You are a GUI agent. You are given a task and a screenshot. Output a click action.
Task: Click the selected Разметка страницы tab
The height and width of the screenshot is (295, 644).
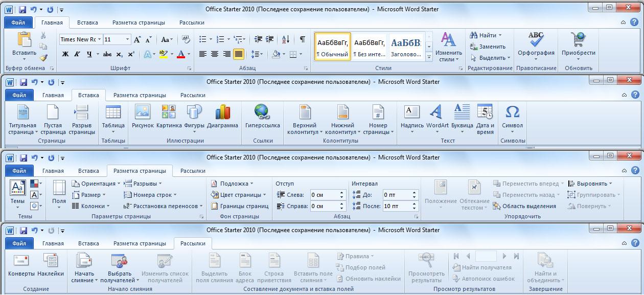click(140, 171)
